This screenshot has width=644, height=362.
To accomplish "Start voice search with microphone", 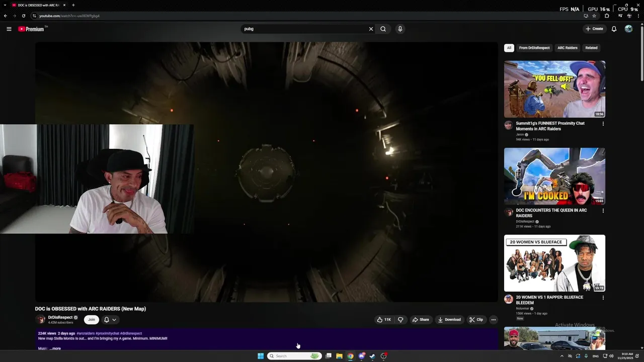I will point(400,29).
